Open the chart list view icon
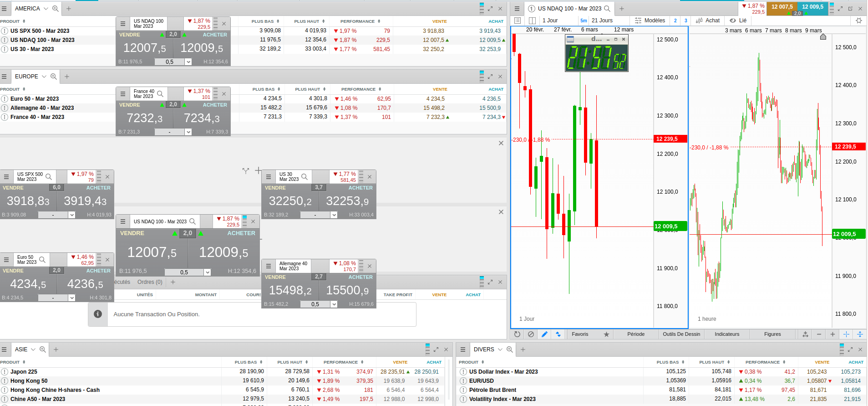Screen dimensions: 868x406 518,21
